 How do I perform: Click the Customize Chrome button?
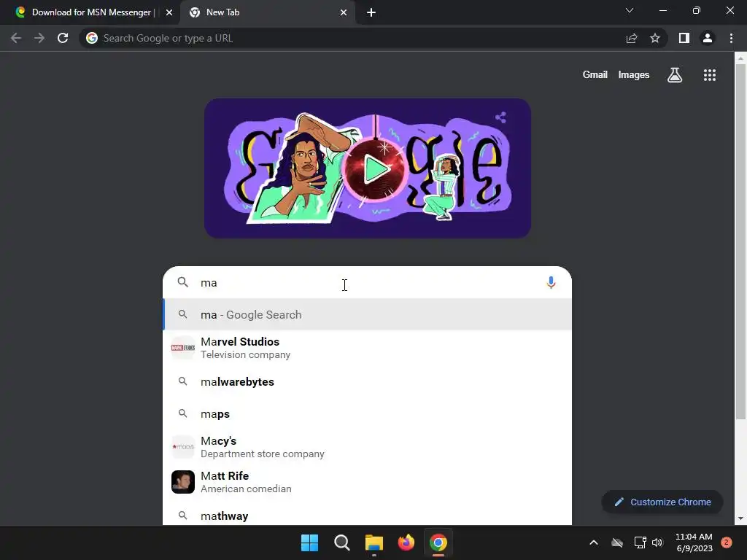tap(662, 502)
